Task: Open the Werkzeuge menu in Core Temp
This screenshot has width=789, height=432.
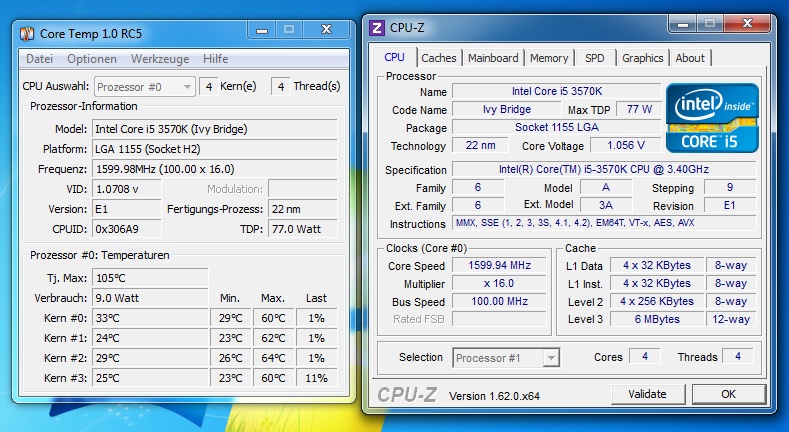Action: click(160, 59)
